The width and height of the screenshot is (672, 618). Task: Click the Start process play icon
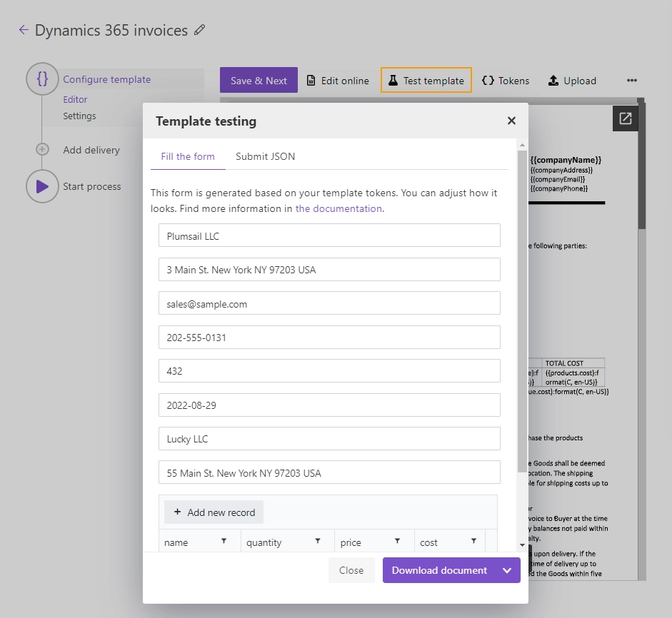[x=42, y=186]
